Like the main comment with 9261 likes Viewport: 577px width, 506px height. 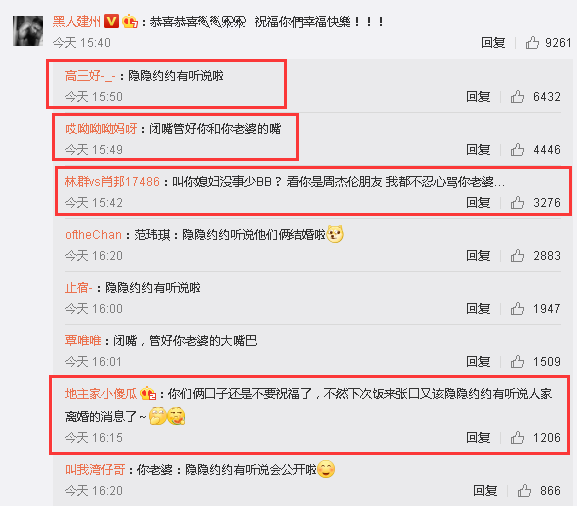[532, 43]
